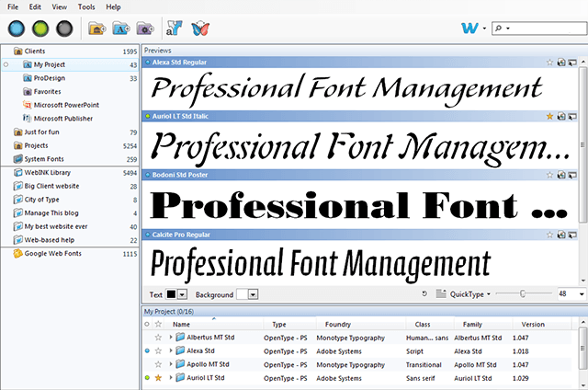The height and width of the screenshot is (390, 588).
Task: Click floating preview icon on Calcite Pro Regular
Action: pos(572,235)
